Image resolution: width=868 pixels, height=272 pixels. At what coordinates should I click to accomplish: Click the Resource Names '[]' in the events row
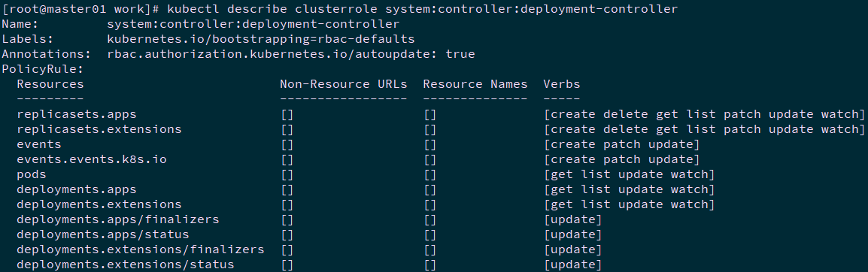pos(430,144)
